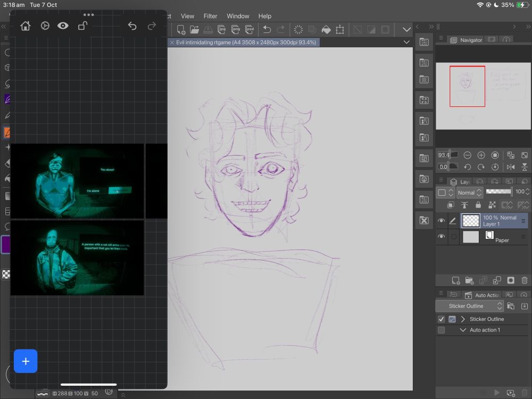Open the Normal blending mode dropdown
Screen dimensions: 532x399
coord(469,193)
